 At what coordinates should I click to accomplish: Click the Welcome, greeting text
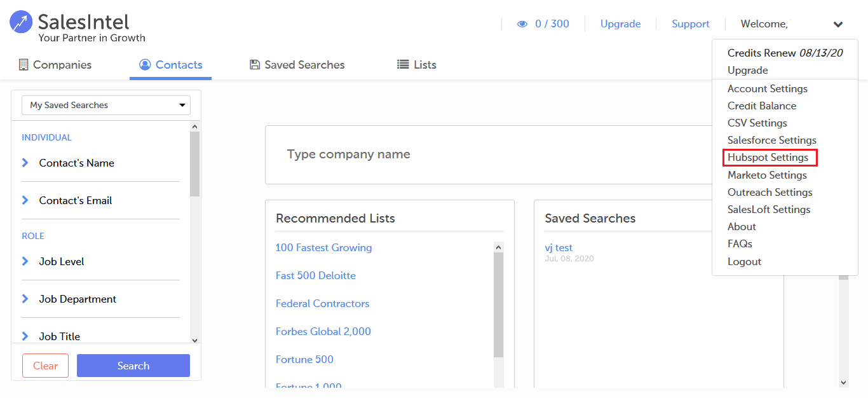point(764,24)
